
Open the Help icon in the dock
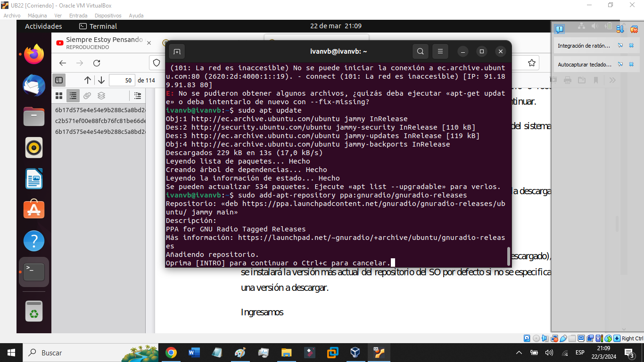click(x=34, y=241)
